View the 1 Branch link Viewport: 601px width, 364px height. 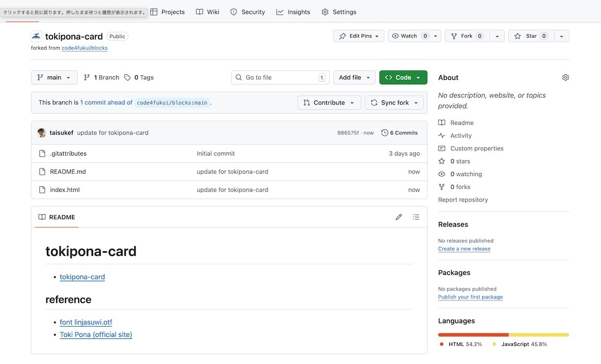pos(101,77)
